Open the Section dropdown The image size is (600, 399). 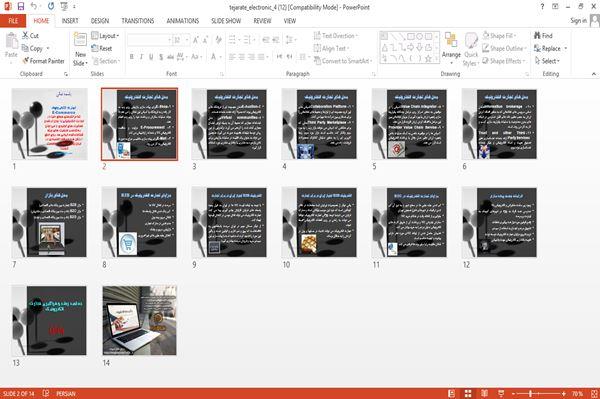106,61
